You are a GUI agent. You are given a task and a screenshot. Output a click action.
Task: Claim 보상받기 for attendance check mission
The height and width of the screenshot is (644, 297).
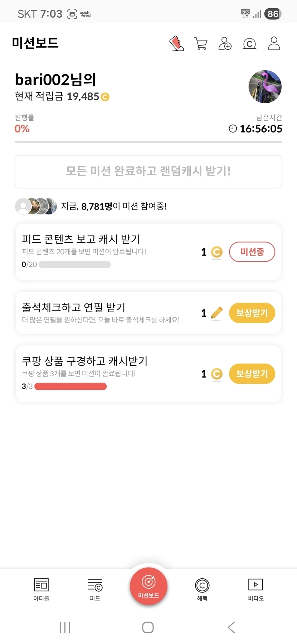coord(252,313)
